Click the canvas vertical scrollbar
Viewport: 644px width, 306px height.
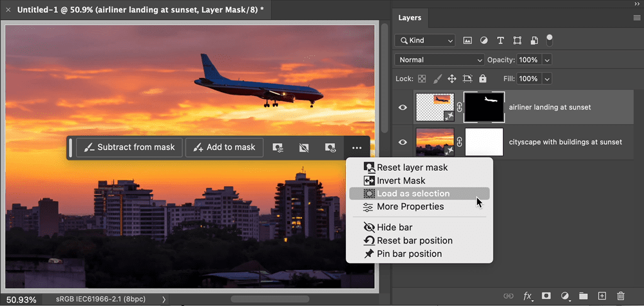[384, 78]
